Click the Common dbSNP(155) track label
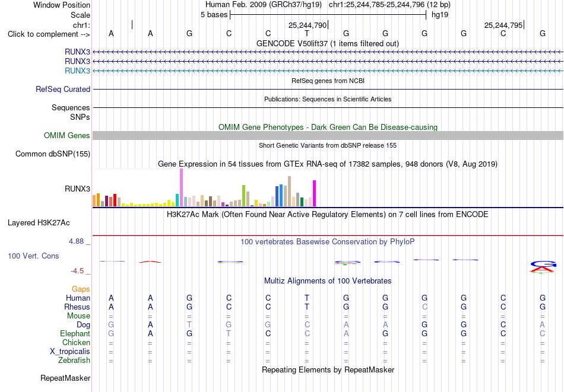This screenshot has width=564, height=392. pos(53,154)
